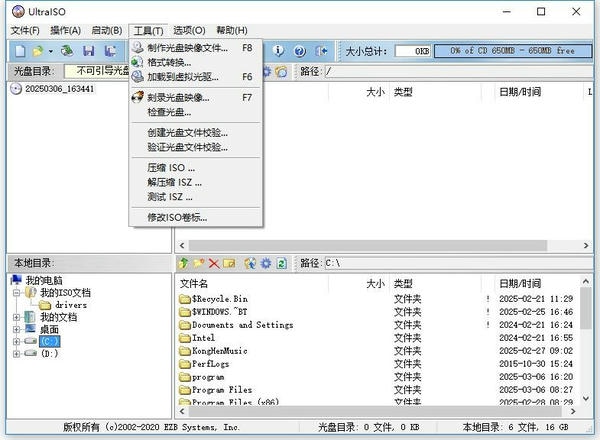Click the Format Convert (格式转换) menu icon
This screenshot has width=600, height=440.
click(137, 62)
